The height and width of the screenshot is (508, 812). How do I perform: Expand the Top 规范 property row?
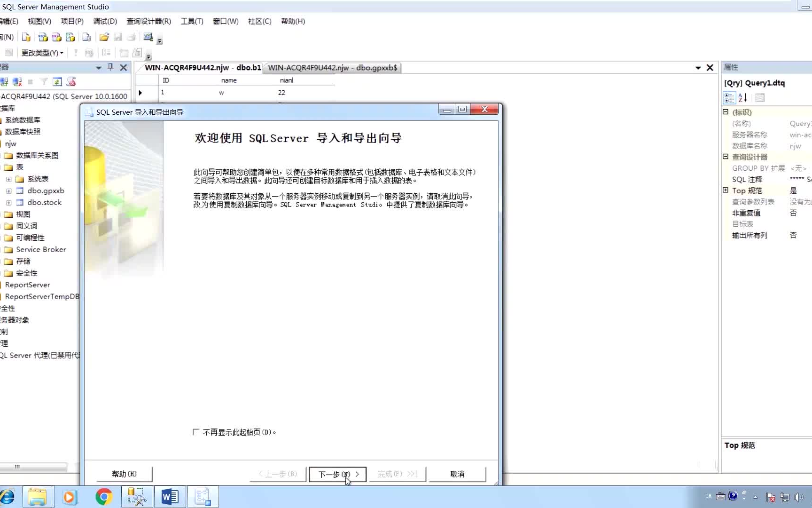click(x=726, y=190)
